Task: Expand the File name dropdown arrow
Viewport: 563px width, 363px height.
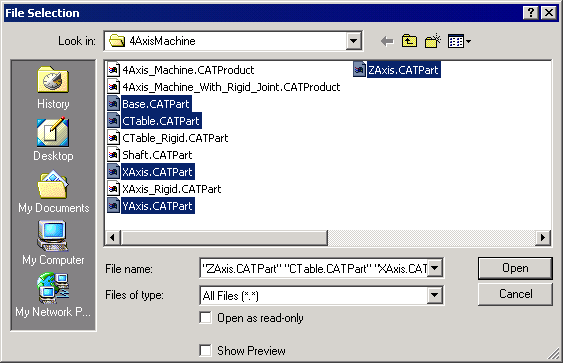Action: pos(434,268)
